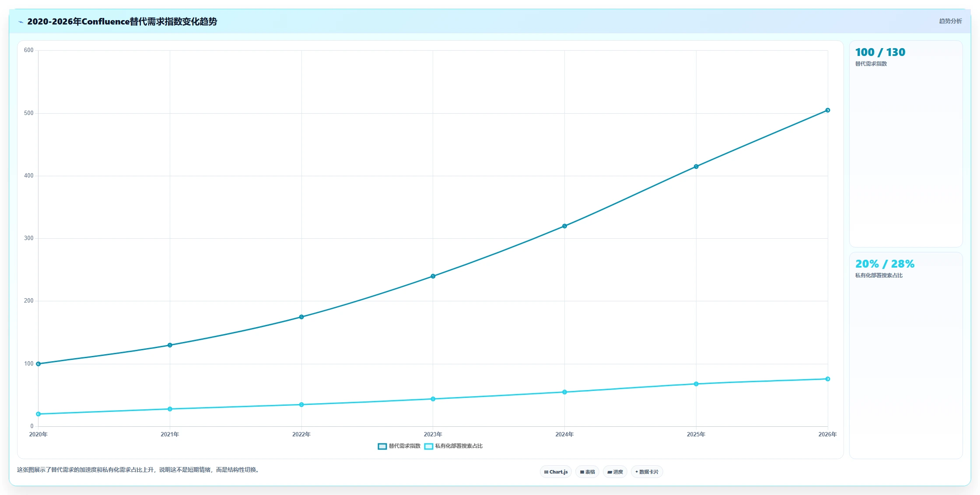This screenshot has height=495, width=980.
Task: Click the 2023年 x-axis label
Action: click(433, 434)
